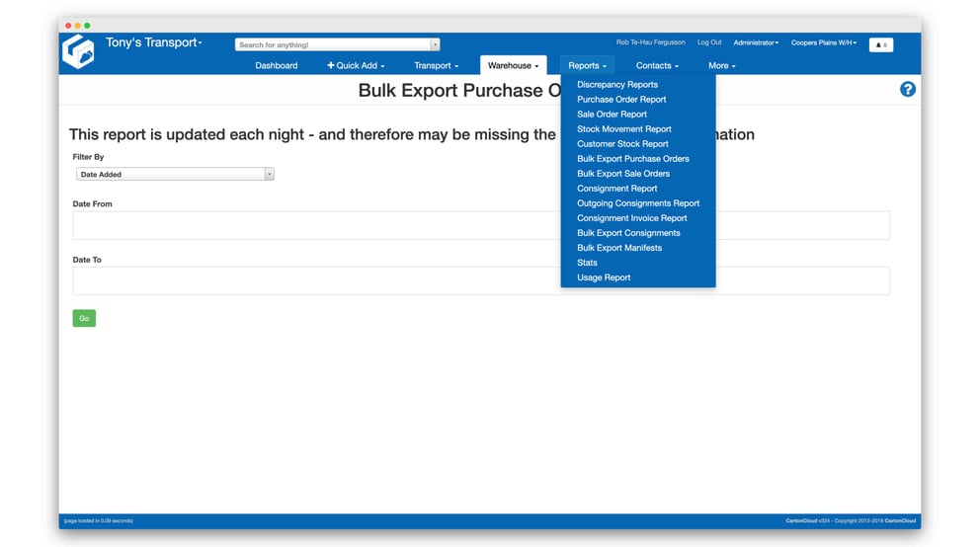Image resolution: width=980 pixels, height=547 pixels.
Task: Open Consignment Invoice Report
Action: (632, 218)
